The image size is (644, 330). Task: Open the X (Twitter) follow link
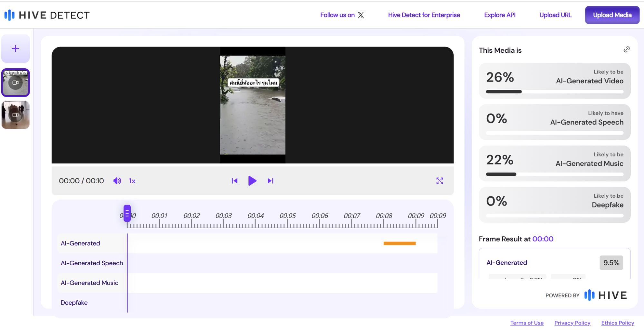click(342, 15)
